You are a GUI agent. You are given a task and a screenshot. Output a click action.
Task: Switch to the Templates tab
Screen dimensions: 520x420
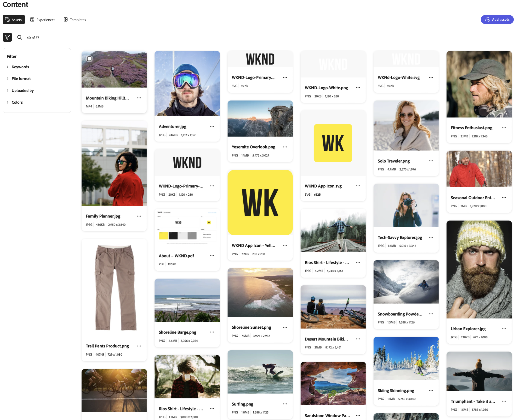click(x=75, y=20)
